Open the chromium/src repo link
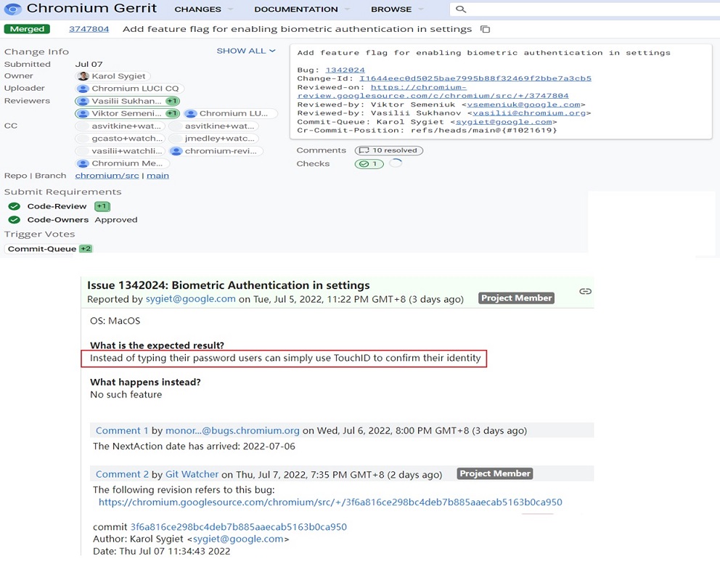Viewport: 720px width, 588px height. (x=107, y=176)
